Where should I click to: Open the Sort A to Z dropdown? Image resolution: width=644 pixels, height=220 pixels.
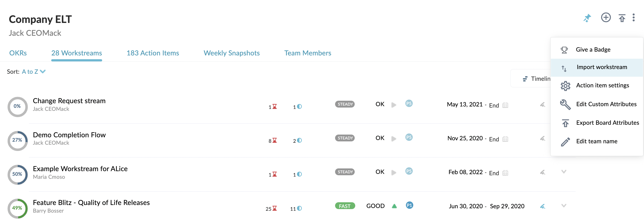coord(34,72)
